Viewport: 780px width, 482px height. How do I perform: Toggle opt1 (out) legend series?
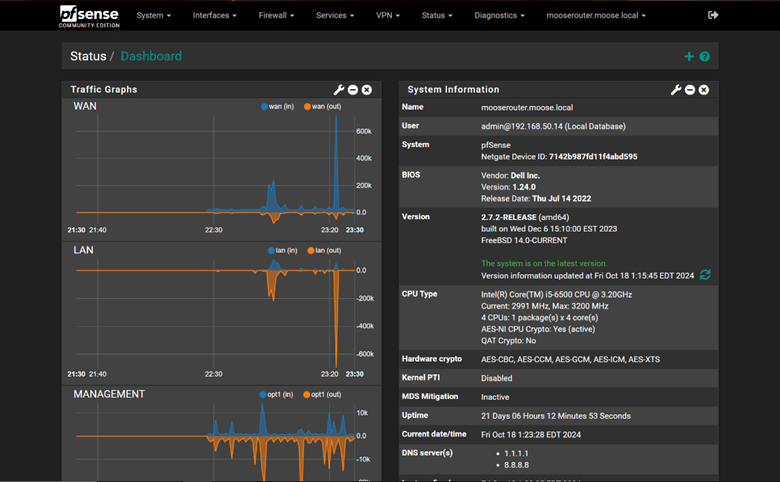pos(322,394)
